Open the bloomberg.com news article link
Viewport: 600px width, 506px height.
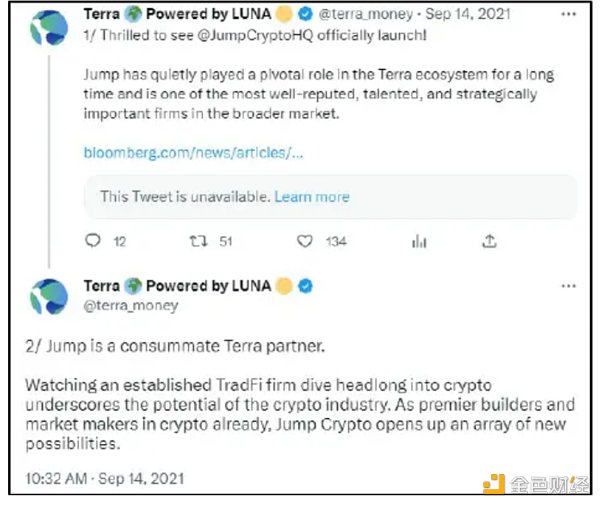193,153
